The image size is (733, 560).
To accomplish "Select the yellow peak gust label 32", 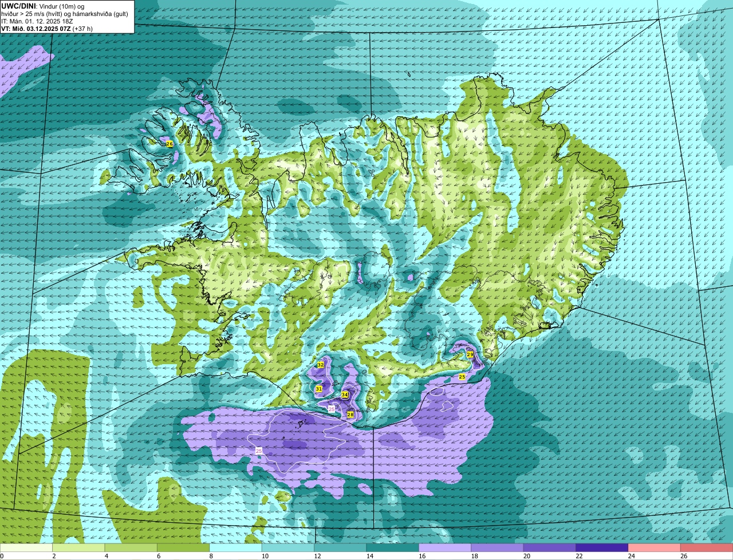I will click(321, 365).
